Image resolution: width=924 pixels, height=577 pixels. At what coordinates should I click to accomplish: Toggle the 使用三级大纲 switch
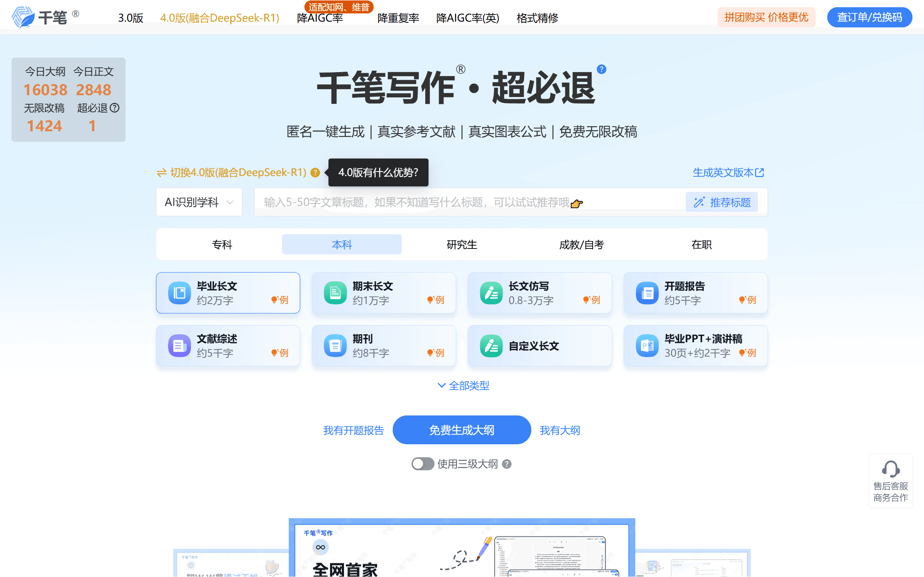click(x=422, y=464)
